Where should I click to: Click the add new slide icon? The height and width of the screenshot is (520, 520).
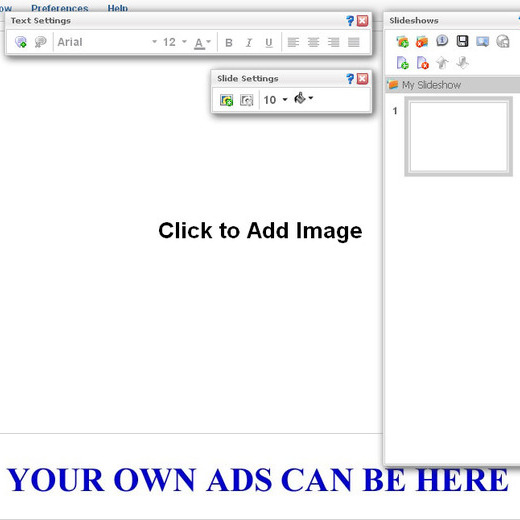tap(402, 63)
